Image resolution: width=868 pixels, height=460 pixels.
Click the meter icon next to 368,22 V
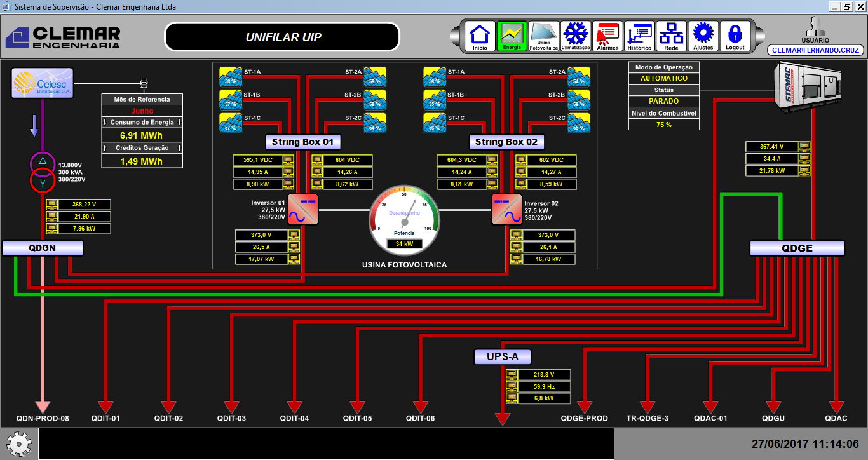point(52,205)
